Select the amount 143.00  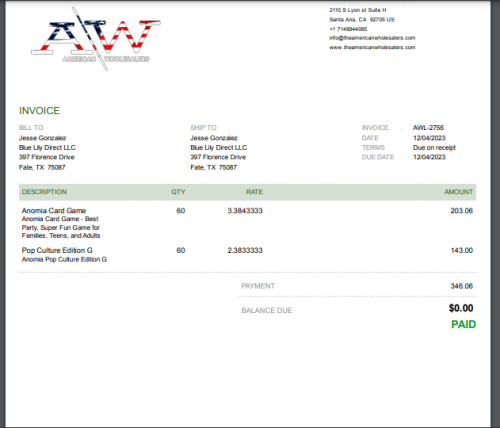(462, 250)
